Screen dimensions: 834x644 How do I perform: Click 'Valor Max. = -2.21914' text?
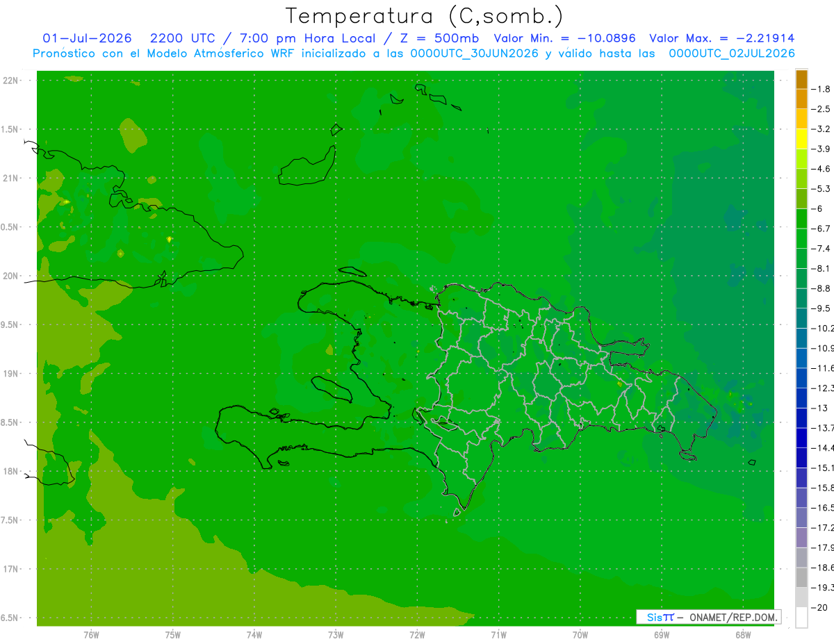721,38
